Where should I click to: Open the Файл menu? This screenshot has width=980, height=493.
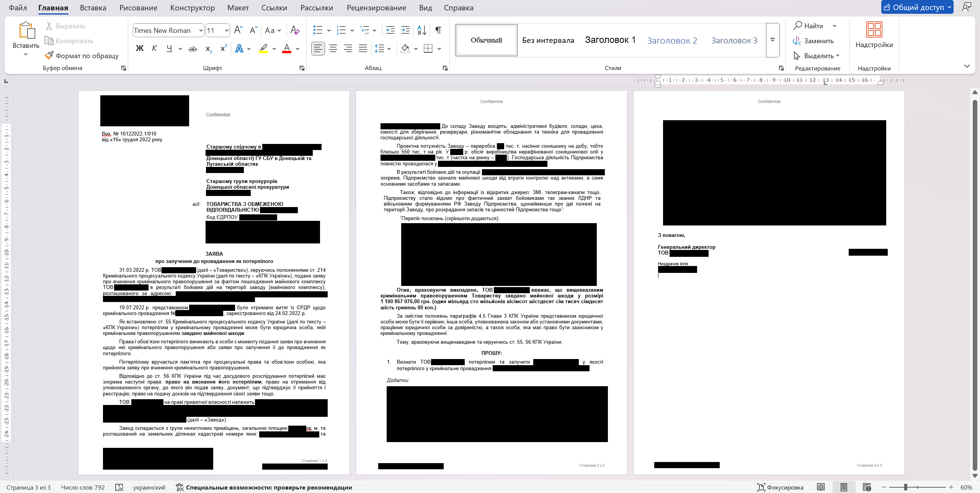click(x=18, y=8)
